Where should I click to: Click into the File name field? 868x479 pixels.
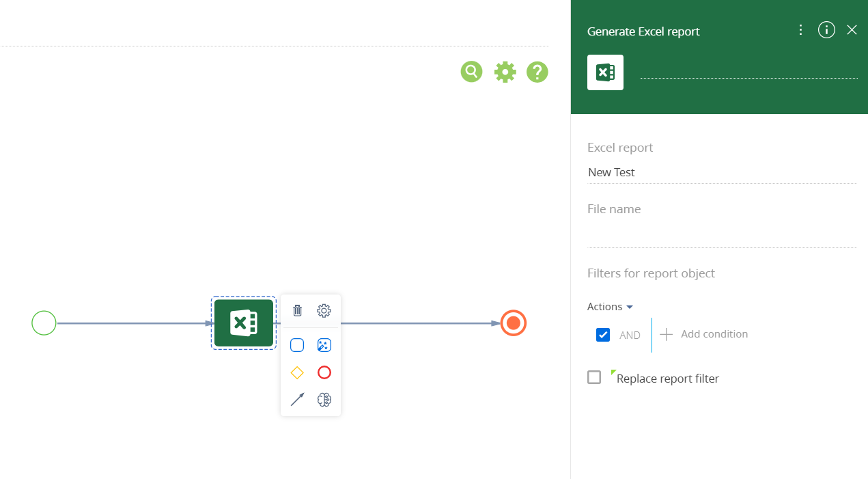click(x=722, y=236)
